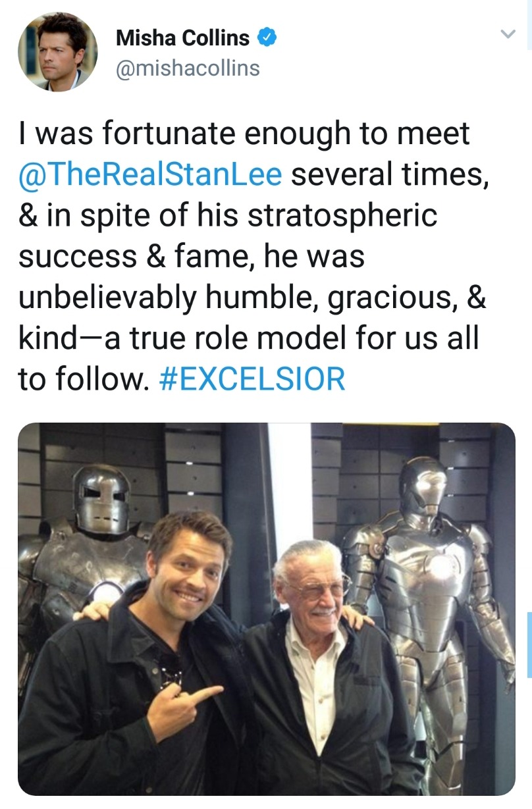Click the blue scroll indicator at right edge
The image size is (532, 809).
[529, 644]
